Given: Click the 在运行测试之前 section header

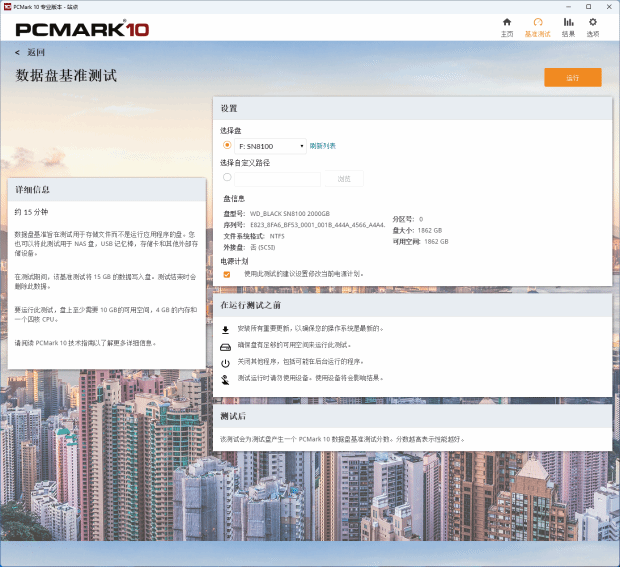Looking at the screenshot, I should point(412,305).
